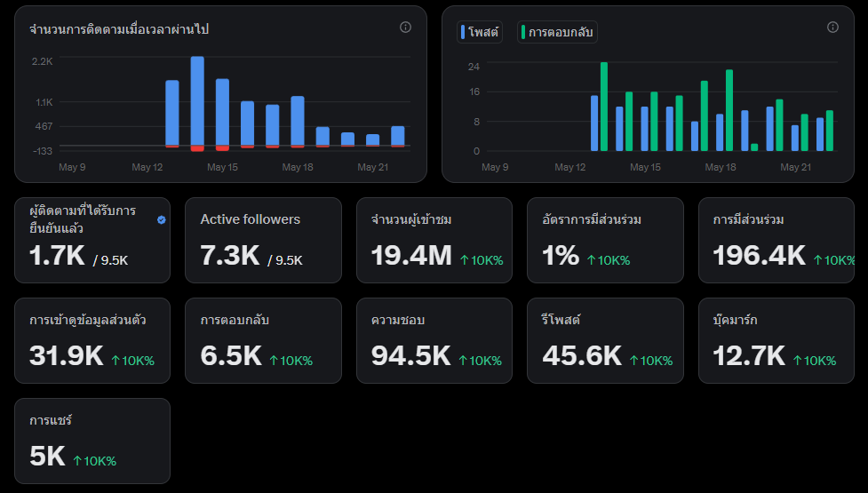
Task: Click the May 21 follows bar
Action: pyautogui.click(x=372, y=139)
